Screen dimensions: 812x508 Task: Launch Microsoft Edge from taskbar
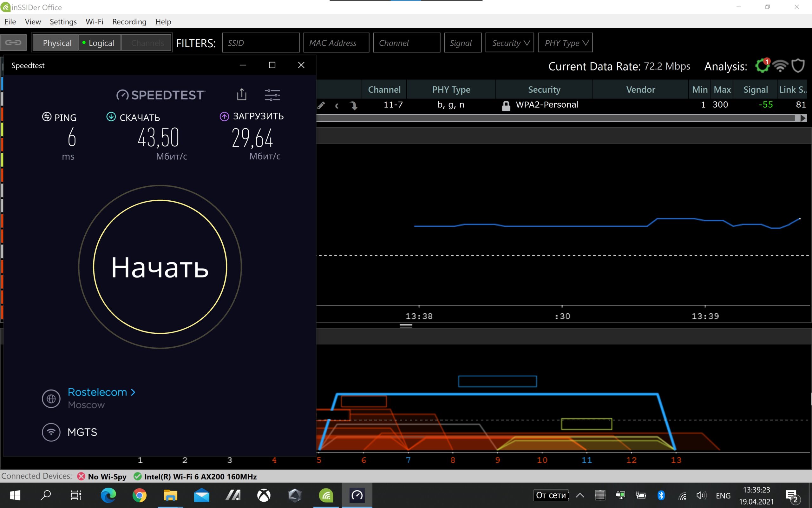(108, 495)
